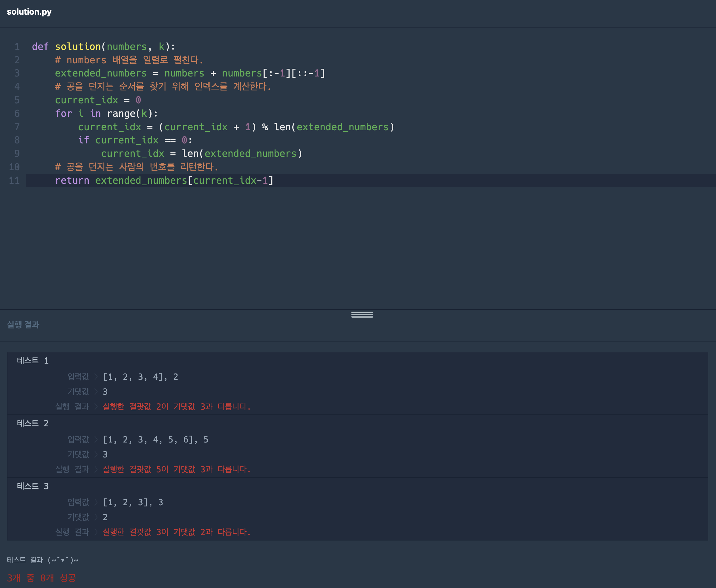Place cursor on return statement line

pos(164,180)
